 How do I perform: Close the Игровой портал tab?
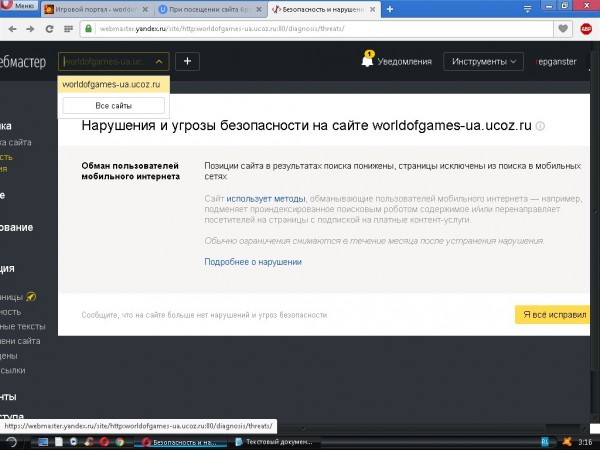coord(145,9)
